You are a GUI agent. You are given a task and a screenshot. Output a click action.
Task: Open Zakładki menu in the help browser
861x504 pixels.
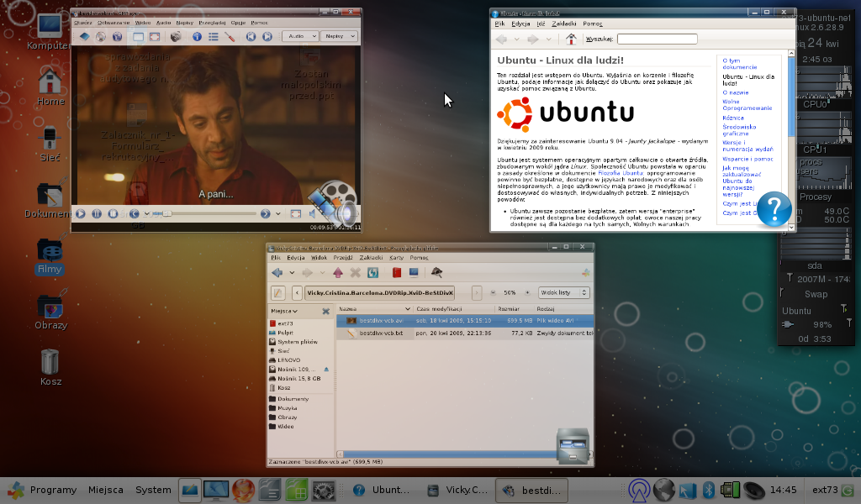pos(564,24)
